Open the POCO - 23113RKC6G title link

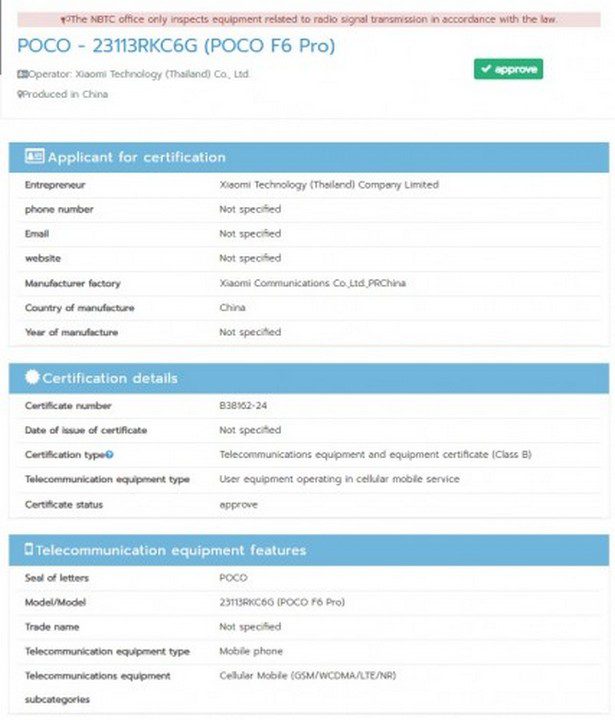pyautogui.click(x=176, y=46)
